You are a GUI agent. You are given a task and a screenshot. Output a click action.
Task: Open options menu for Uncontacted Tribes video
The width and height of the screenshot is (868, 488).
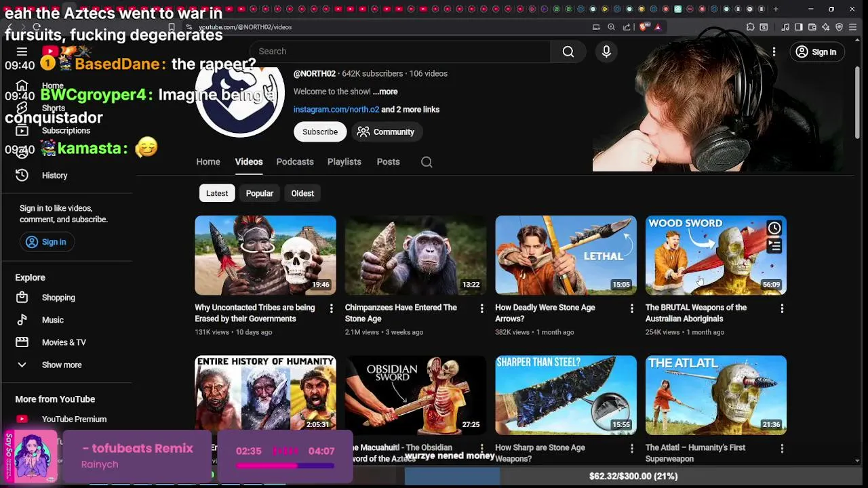(331, 308)
